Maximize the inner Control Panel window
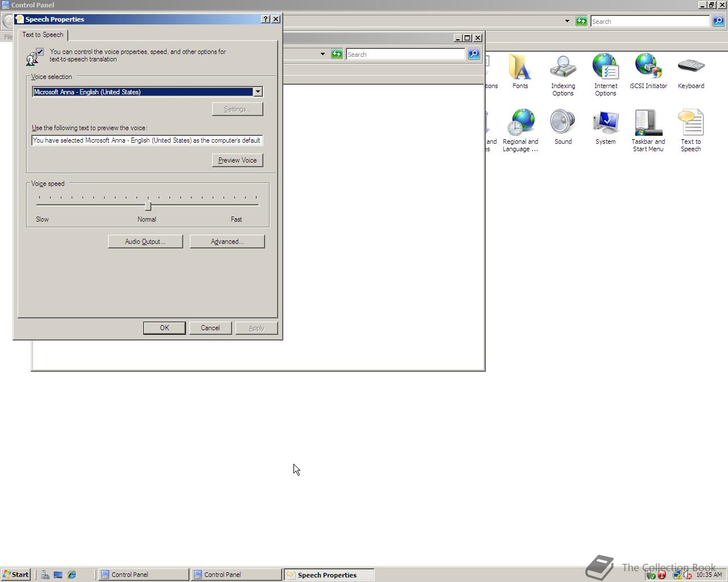Image resolution: width=728 pixels, height=582 pixels. [468, 38]
